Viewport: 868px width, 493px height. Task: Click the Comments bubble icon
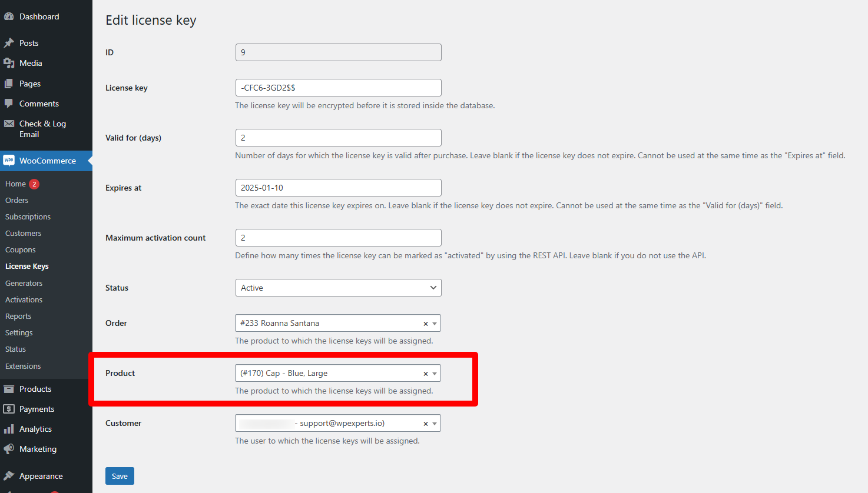(9, 104)
